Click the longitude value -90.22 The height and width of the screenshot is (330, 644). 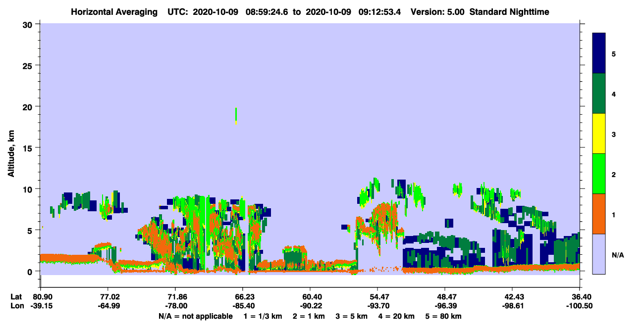[310, 306]
